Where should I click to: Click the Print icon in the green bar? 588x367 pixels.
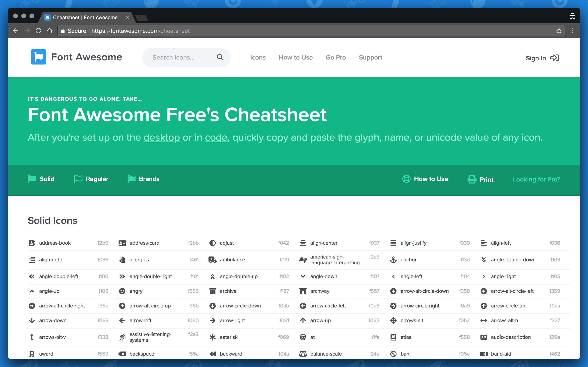(x=472, y=179)
